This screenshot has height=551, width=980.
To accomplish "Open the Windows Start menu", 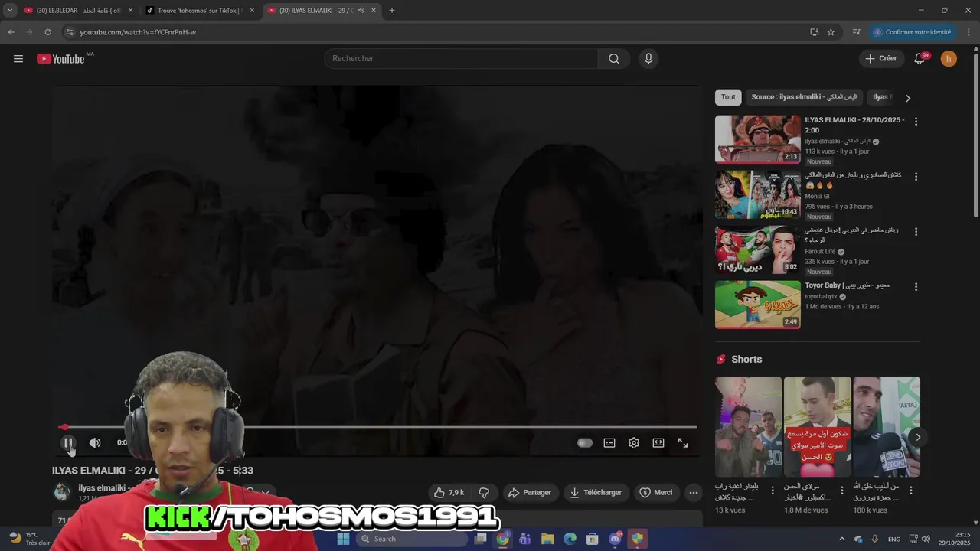I will click(x=343, y=539).
